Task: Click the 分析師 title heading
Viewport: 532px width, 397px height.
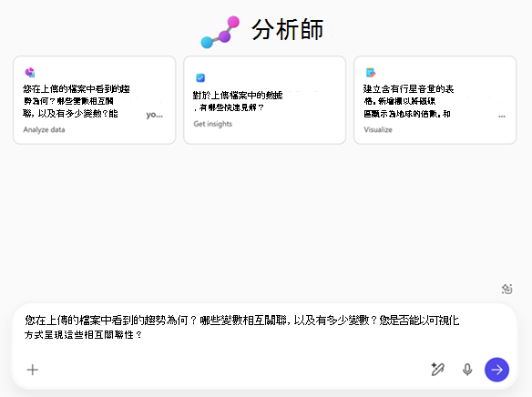Action: [x=287, y=30]
